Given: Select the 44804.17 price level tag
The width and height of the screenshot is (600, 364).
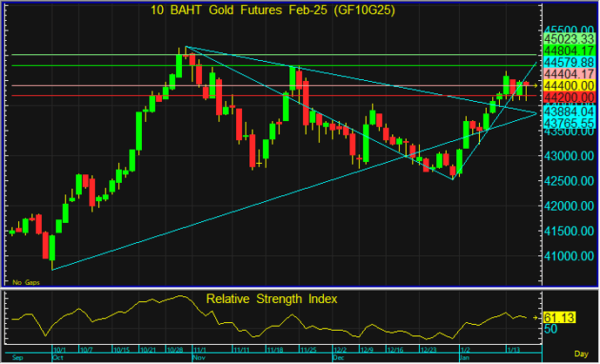Looking at the screenshot, I should point(568,51).
